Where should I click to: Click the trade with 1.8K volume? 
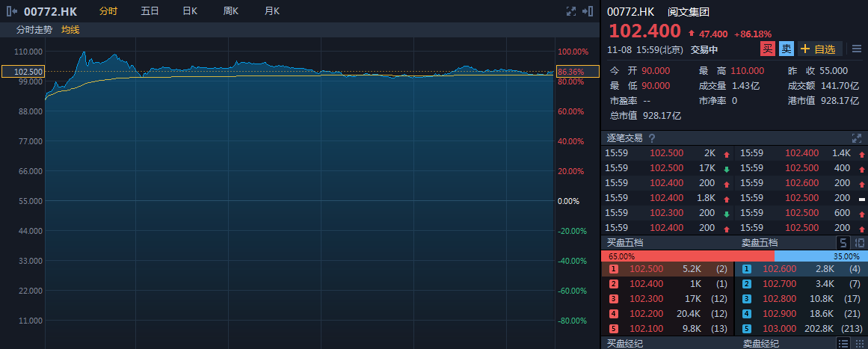pyautogui.click(x=668, y=198)
